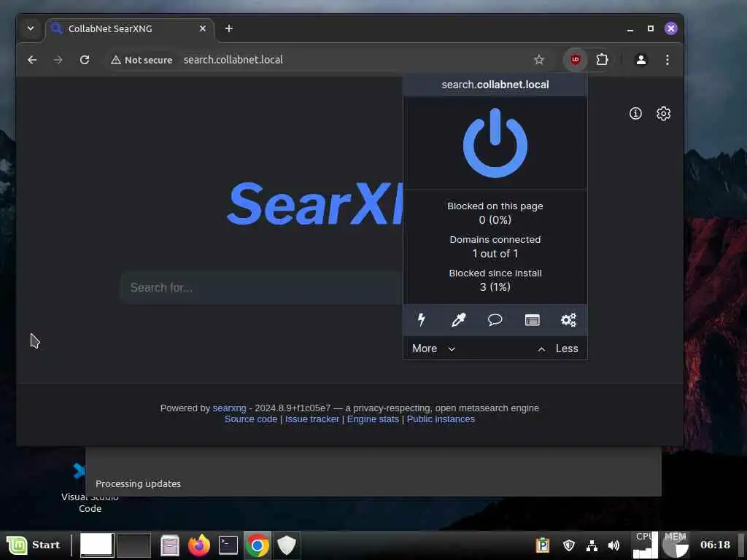Open the security shield tray icon
The image size is (747, 560).
(x=569, y=545)
